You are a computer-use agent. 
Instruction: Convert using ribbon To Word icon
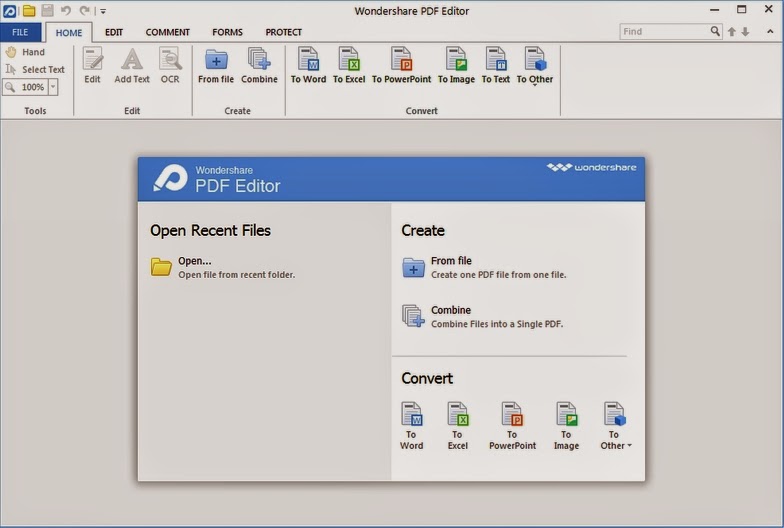coord(308,66)
